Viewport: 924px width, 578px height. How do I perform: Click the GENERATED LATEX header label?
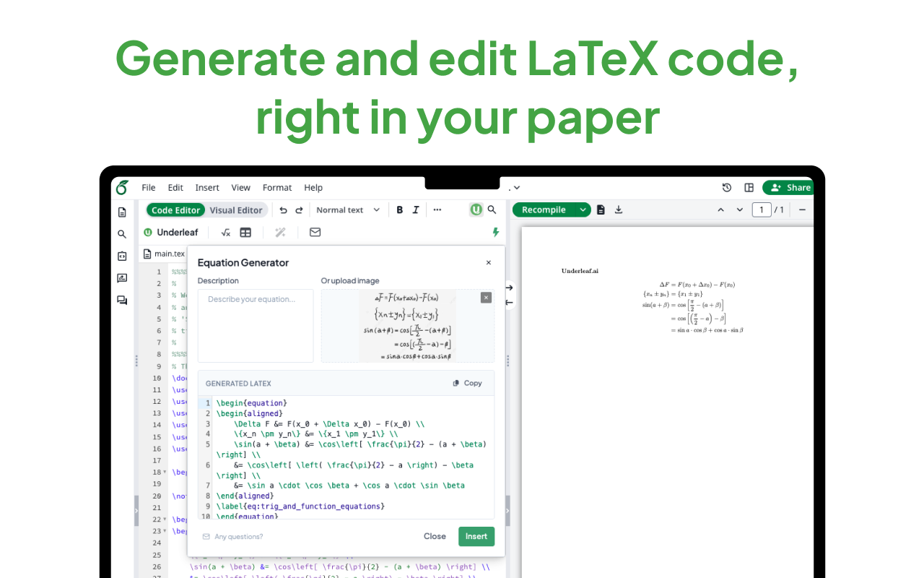tap(238, 384)
